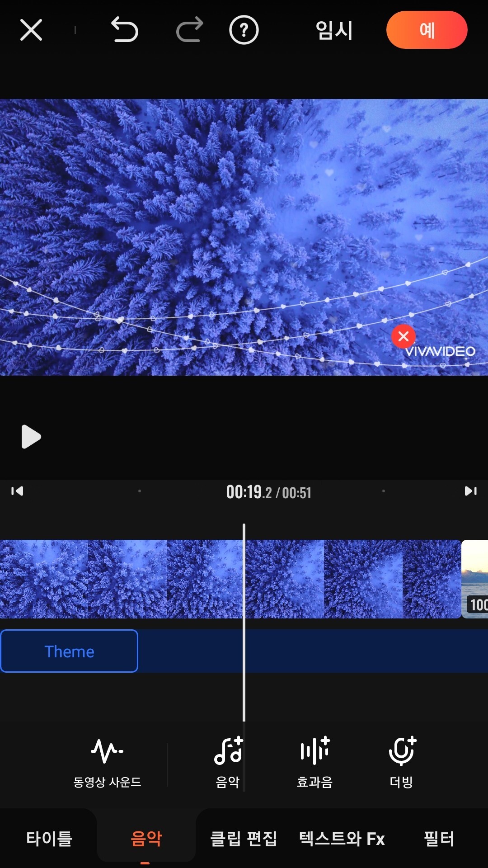Add a sound effect with 효과음 icon

click(314, 763)
